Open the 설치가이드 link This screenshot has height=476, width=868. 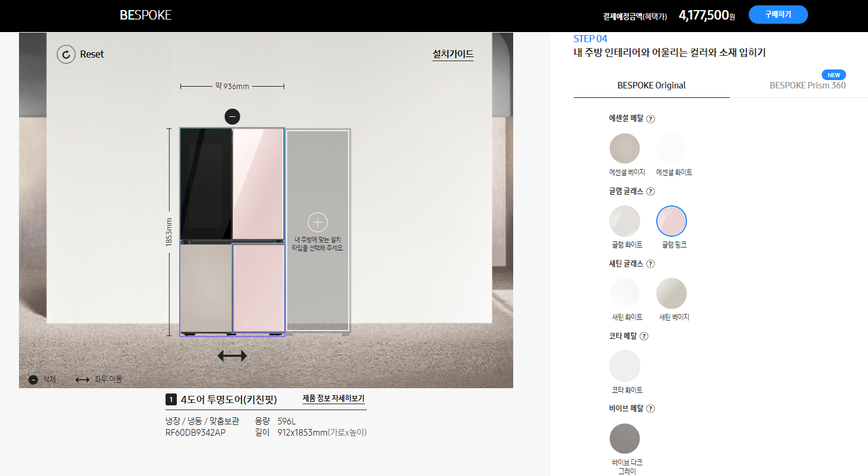[x=453, y=54]
